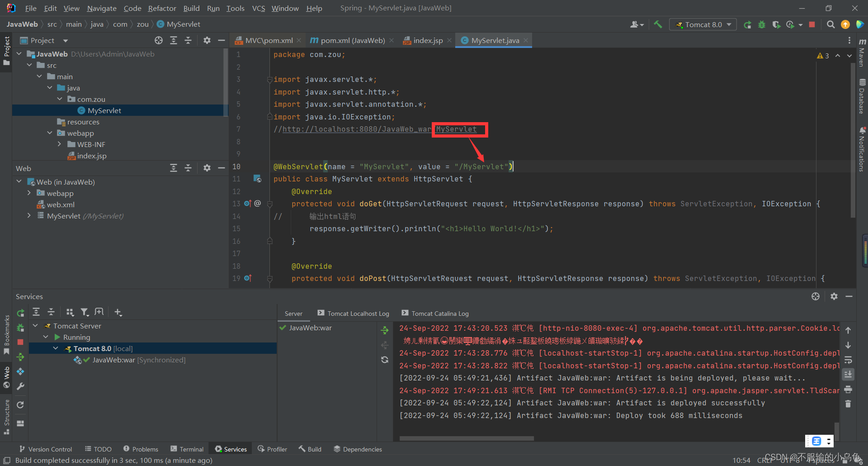Collapse all in the Project panel header
This screenshot has height=466, width=868.
tap(188, 40)
